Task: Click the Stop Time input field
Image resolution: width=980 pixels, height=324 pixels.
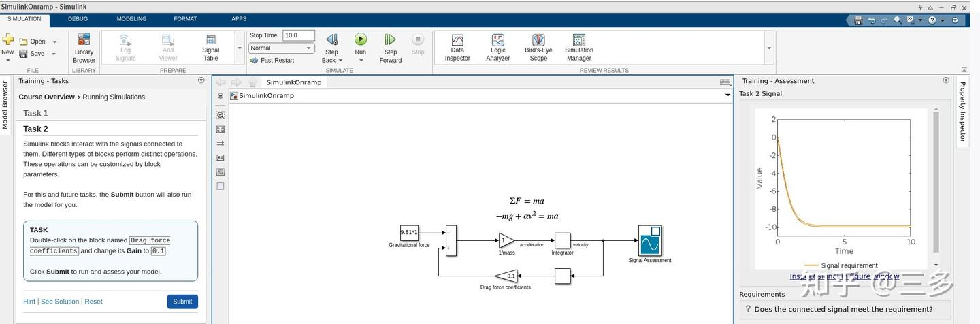Action: (299, 35)
